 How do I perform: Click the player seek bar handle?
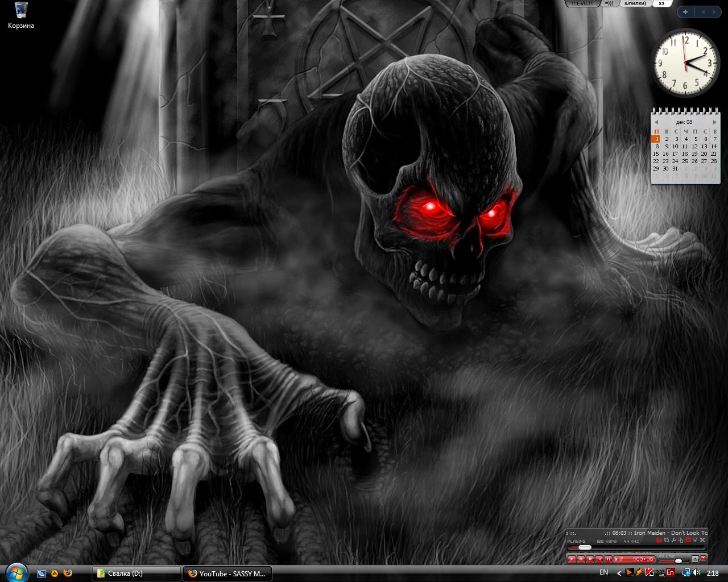pos(585,547)
